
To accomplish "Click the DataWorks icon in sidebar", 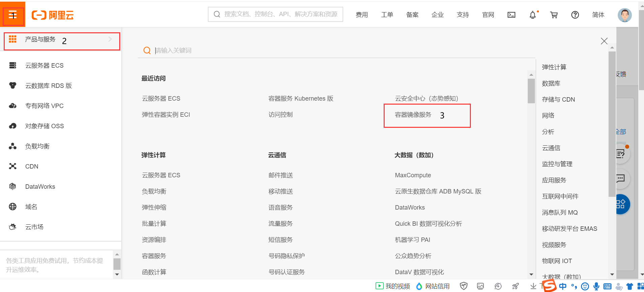I will coord(13,186).
